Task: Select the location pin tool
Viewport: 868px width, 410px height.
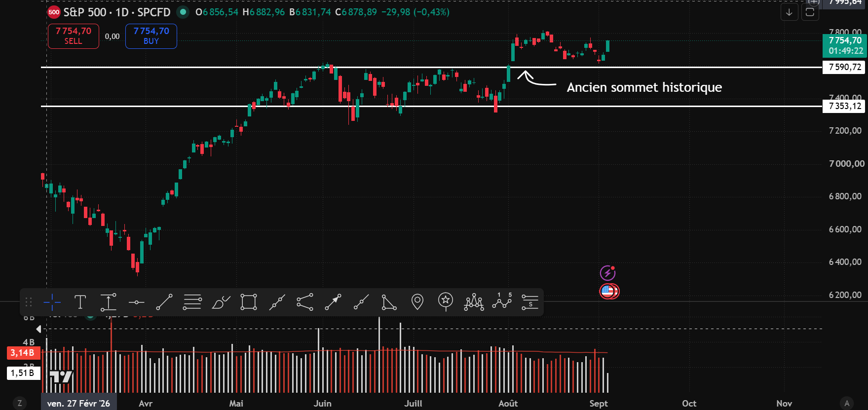Action: [417, 302]
